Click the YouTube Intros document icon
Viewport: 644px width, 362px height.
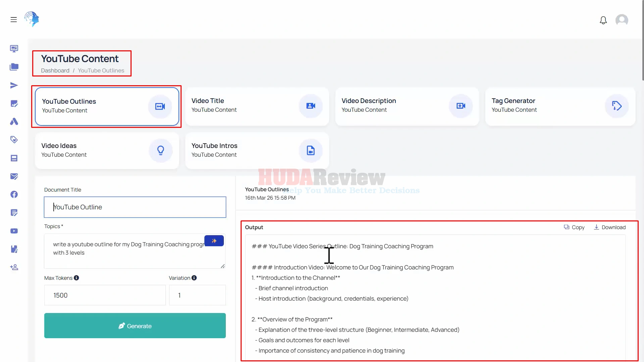[x=310, y=150]
